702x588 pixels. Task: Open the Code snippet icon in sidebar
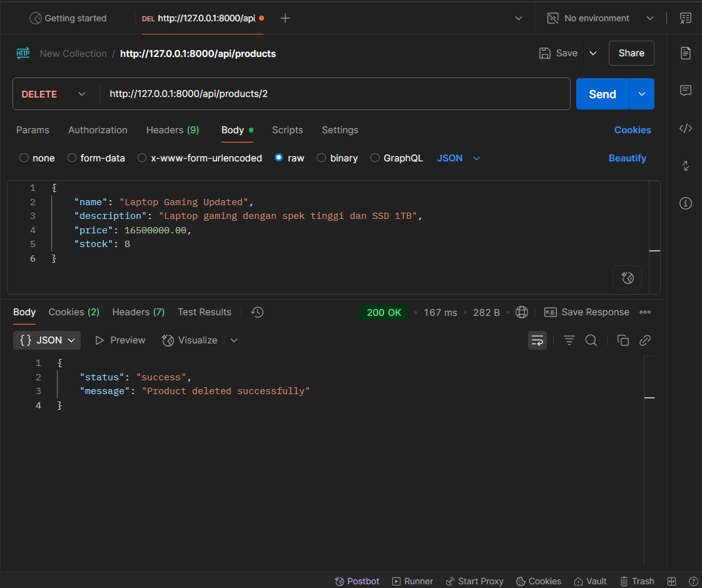686,128
